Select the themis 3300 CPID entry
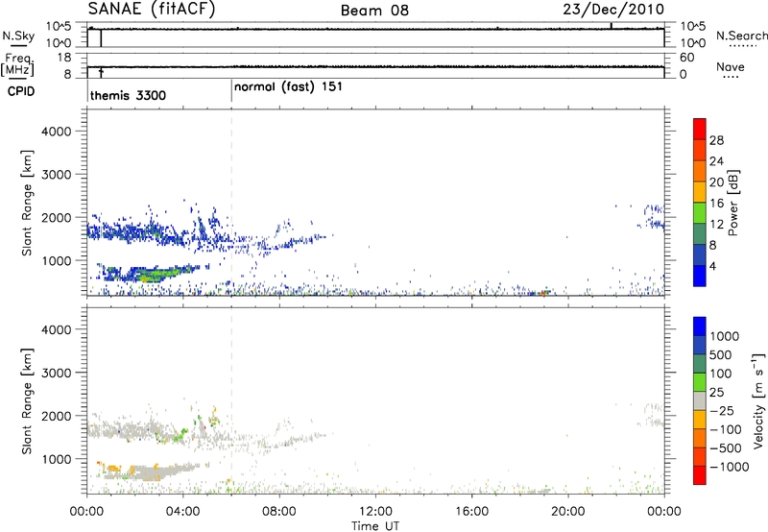The image size is (768, 532). tap(128, 95)
